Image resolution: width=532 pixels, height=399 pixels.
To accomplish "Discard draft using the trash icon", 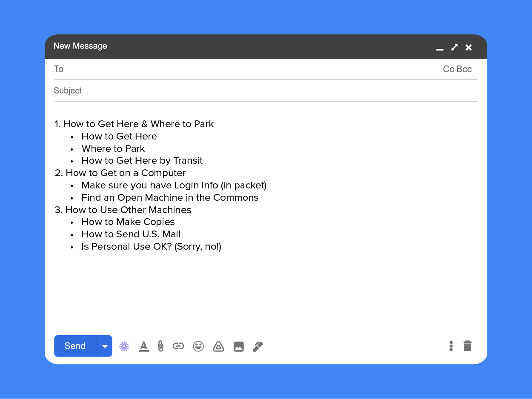I will pyautogui.click(x=467, y=346).
